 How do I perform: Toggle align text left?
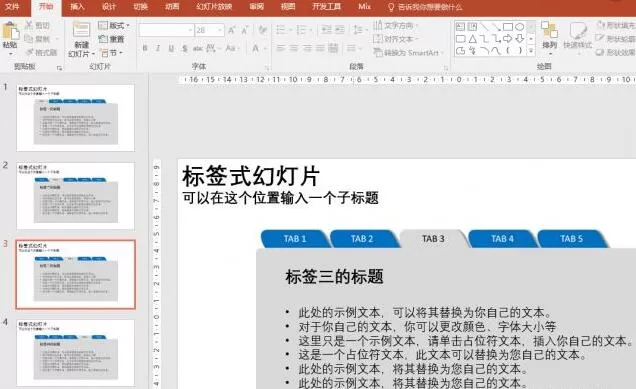click(281, 48)
